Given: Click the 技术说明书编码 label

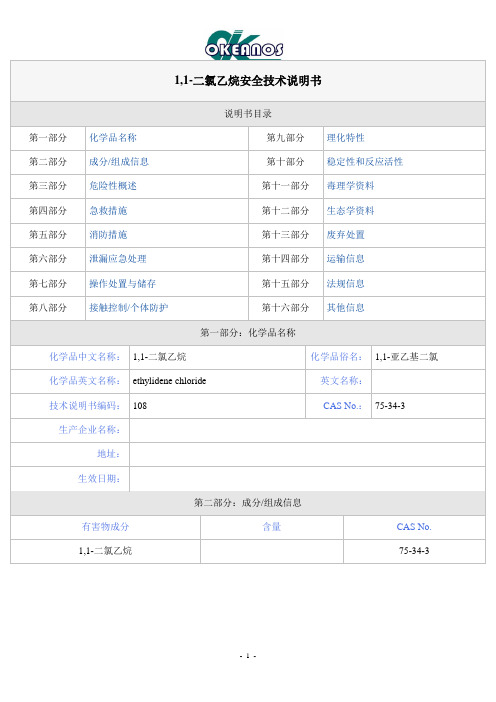Looking at the screenshot, I should coord(85,406).
